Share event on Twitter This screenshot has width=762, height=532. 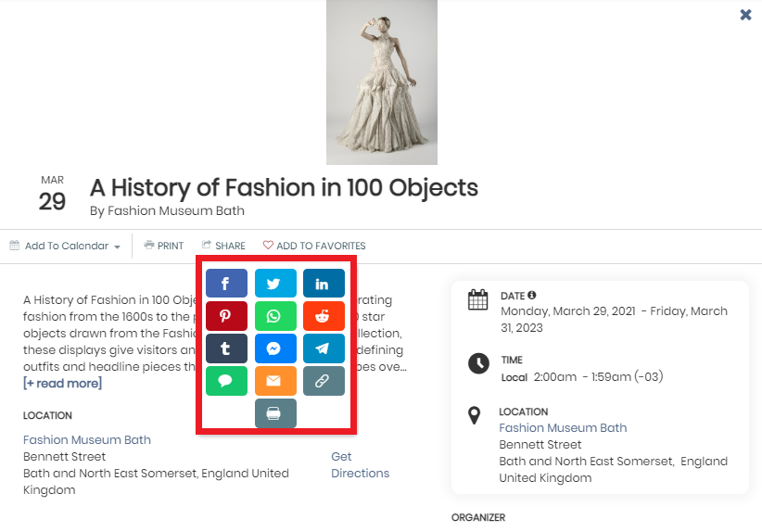coord(275,284)
